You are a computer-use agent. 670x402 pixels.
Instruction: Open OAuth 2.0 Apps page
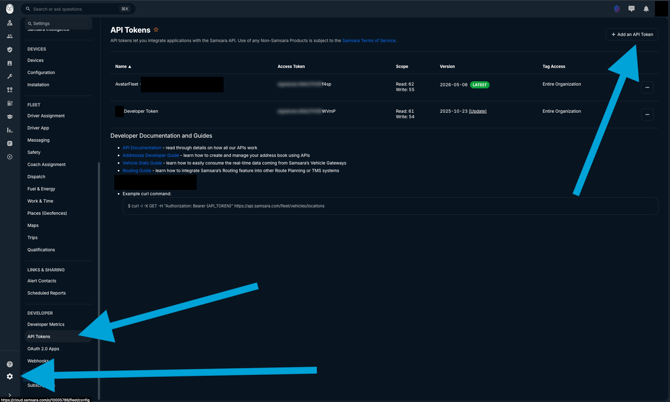[43, 349]
